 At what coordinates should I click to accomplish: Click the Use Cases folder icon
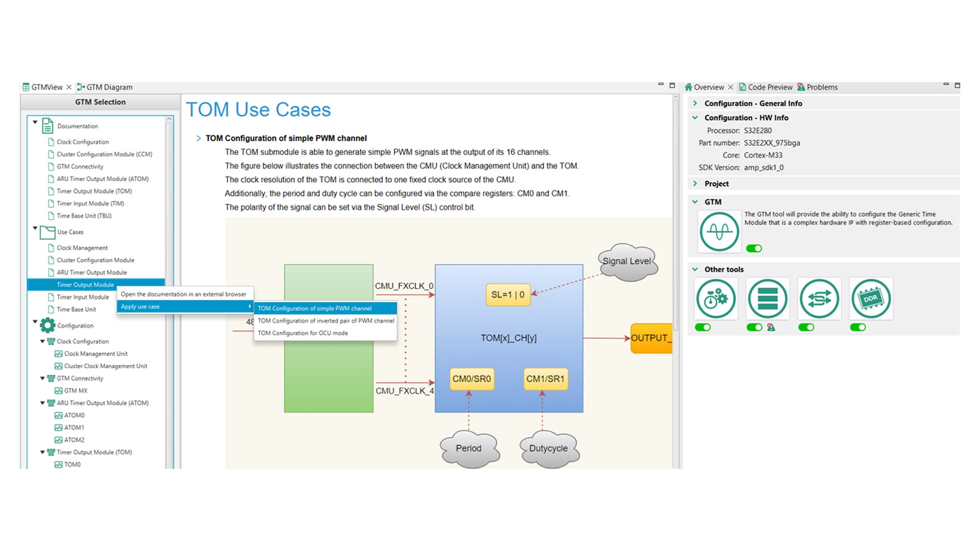tap(47, 232)
